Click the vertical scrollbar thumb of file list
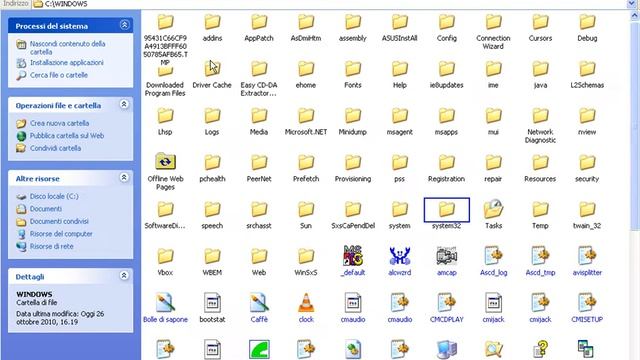Viewport: 640px width, 360px height. pyautogui.click(x=635, y=126)
